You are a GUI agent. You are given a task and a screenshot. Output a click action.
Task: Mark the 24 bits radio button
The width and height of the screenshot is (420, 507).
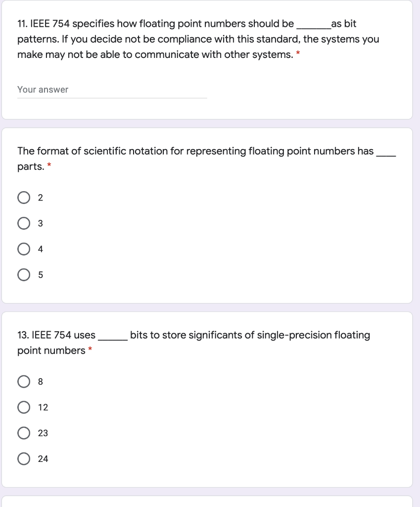click(24, 459)
